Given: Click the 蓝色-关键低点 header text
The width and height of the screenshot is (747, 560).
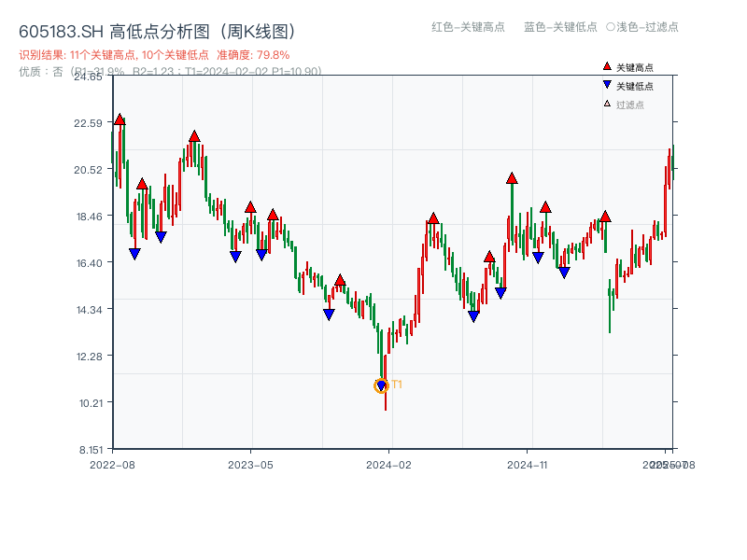Looking at the screenshot, I should click(x=560, y=27).
